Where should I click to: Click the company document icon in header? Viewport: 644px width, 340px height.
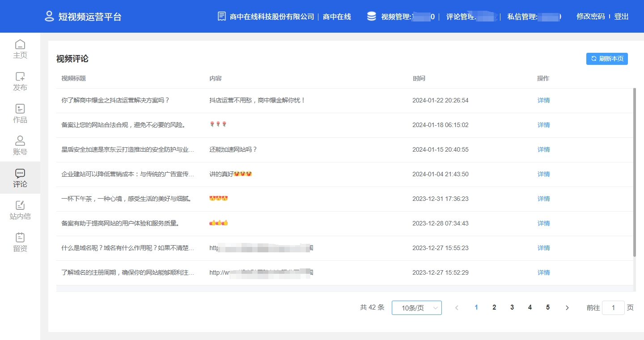pyautogui.click(x=222, y=17)
